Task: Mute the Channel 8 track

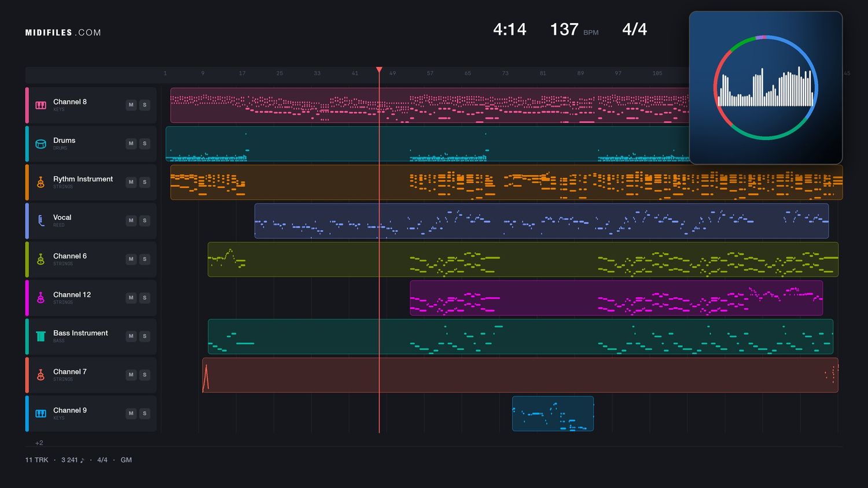Action: tap(131, 105)
